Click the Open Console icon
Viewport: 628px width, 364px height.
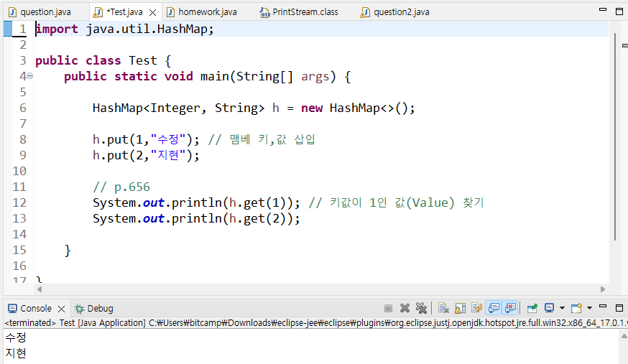pyautogui.click(x=576, y=308)
